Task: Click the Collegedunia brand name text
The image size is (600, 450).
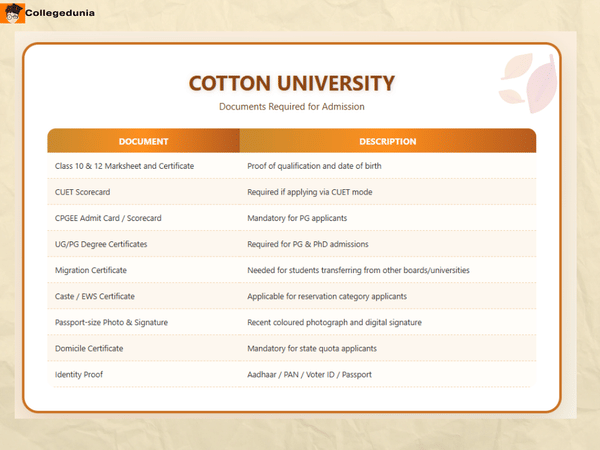Action: pos(60,13)
